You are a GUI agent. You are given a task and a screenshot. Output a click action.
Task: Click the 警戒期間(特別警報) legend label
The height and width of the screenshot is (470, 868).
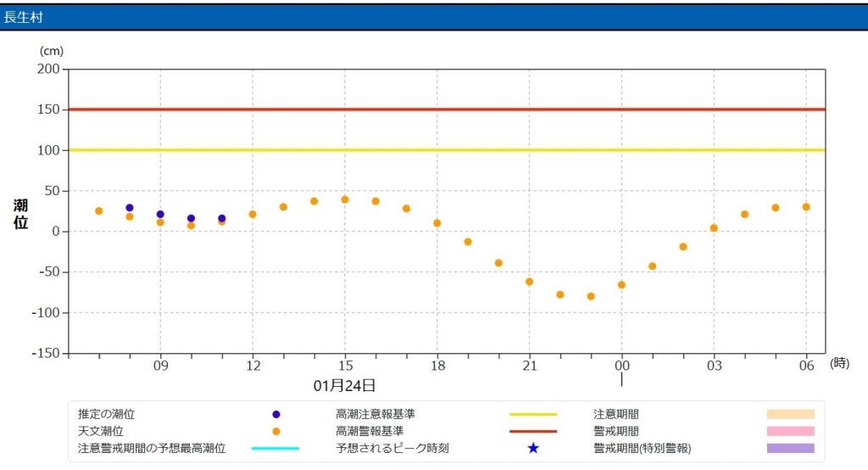point(643,449)
